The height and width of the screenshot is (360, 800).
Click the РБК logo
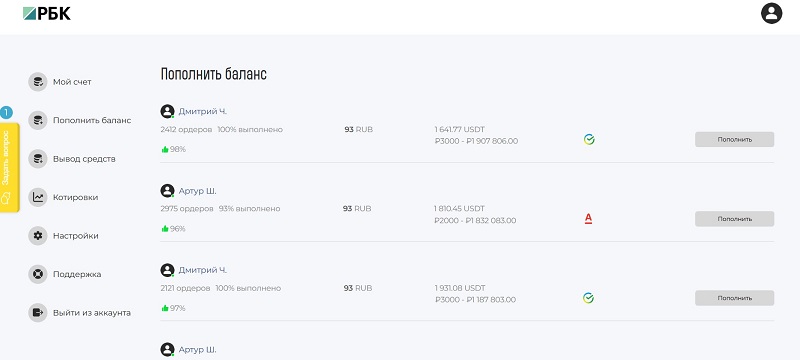pyautogui.click(x=47, y=14)
